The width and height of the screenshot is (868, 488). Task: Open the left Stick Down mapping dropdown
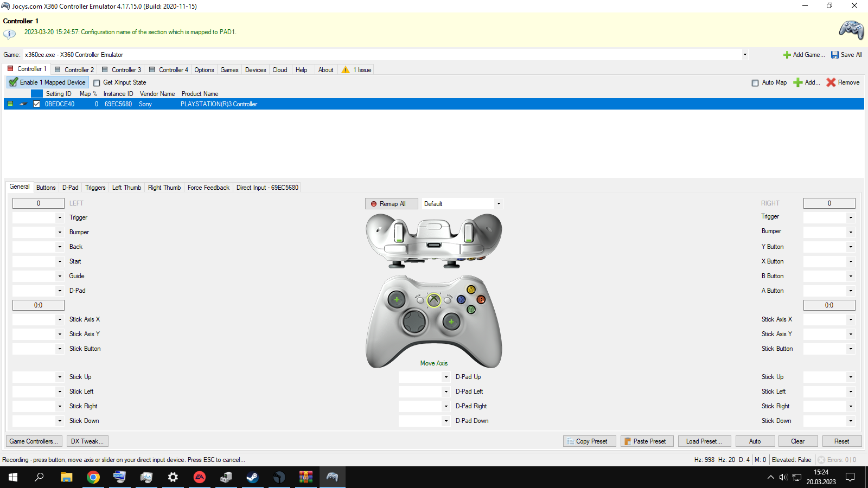(x=60, y=421)
